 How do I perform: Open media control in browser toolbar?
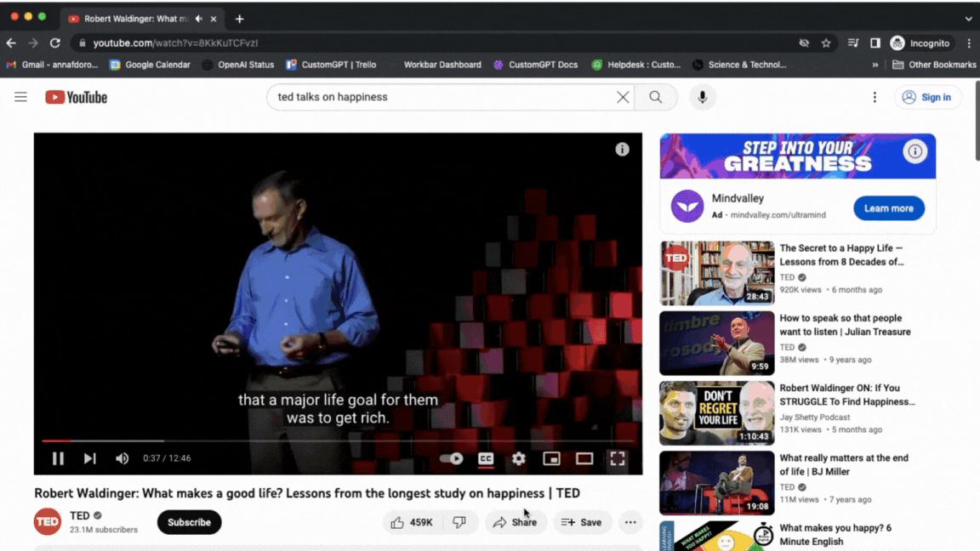click(853, 43)
